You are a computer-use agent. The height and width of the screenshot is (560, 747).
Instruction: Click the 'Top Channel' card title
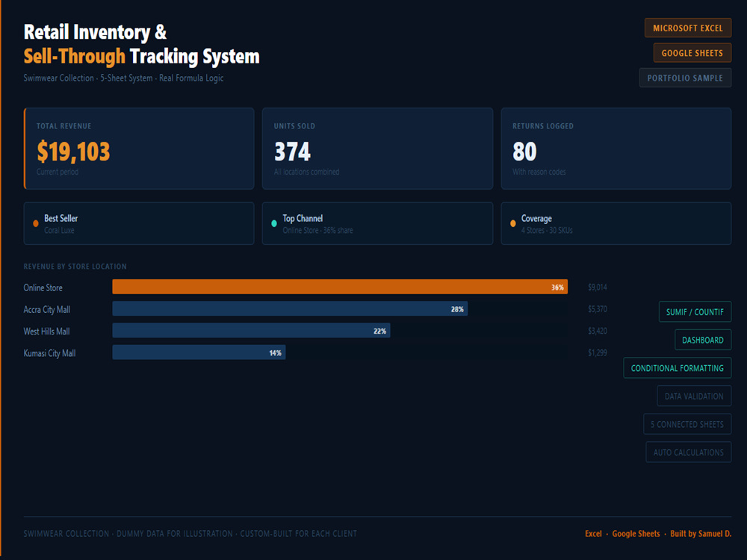click(x=303, y=218)
